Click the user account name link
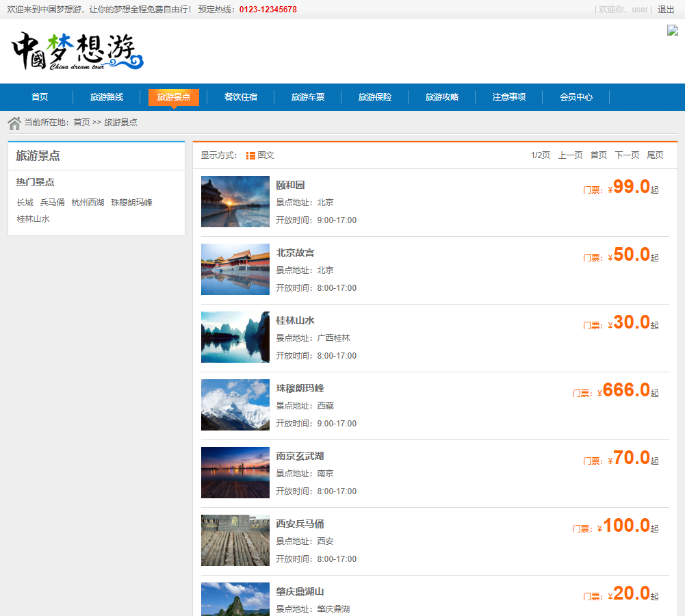 (640, 10)
